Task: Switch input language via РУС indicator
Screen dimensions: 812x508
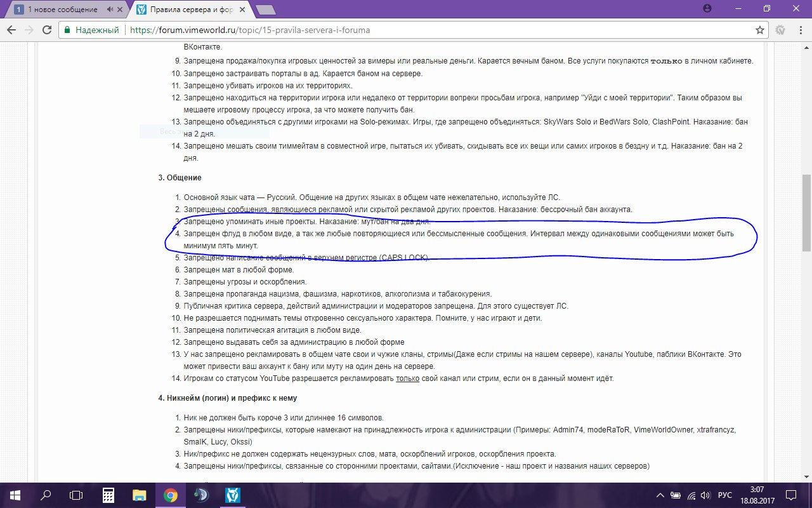Action: click(725, 495)
